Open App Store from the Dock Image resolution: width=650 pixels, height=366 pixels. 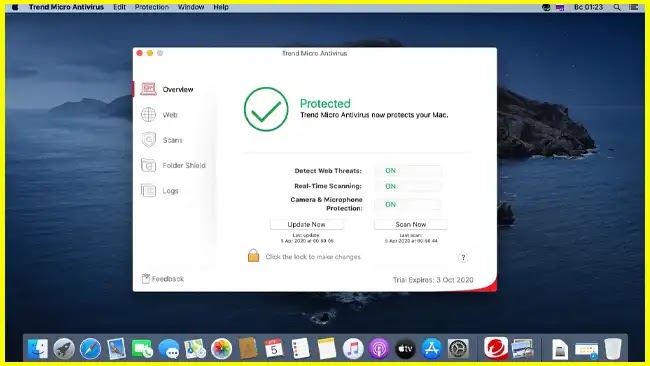pyautogui.click(x=432, y=348)
